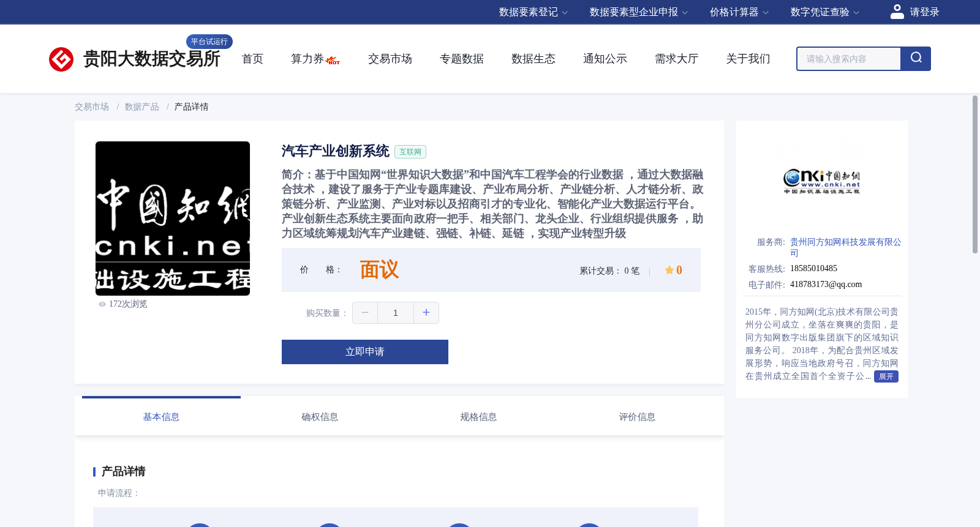Go to 首页 in main navigation
The image size is (980, 527).
click(252, 59)
